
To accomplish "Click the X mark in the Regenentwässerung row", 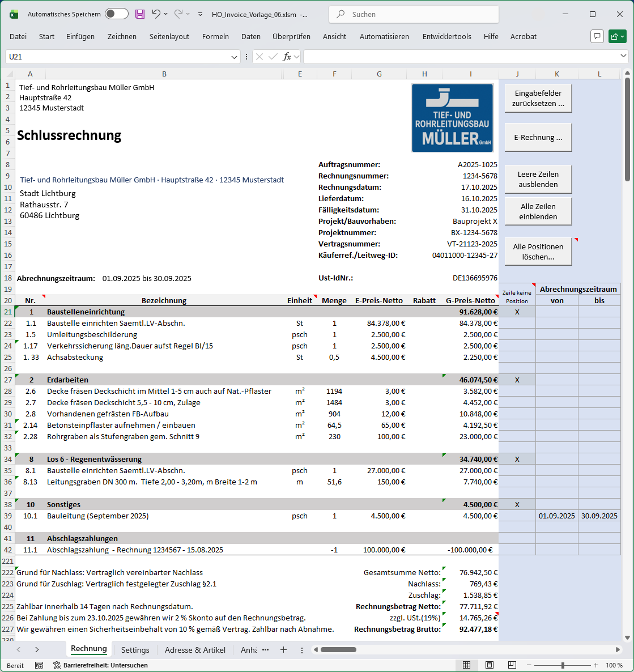I will (x=517, y=459).
